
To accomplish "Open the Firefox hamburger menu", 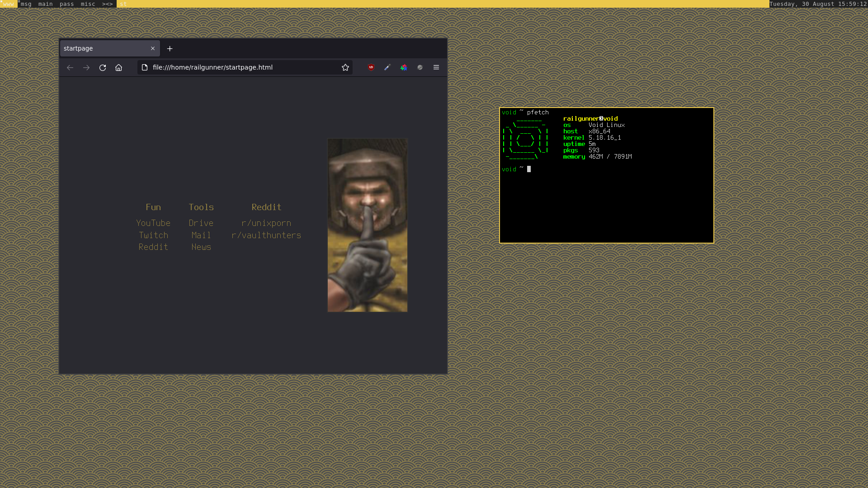I will 436,67.
